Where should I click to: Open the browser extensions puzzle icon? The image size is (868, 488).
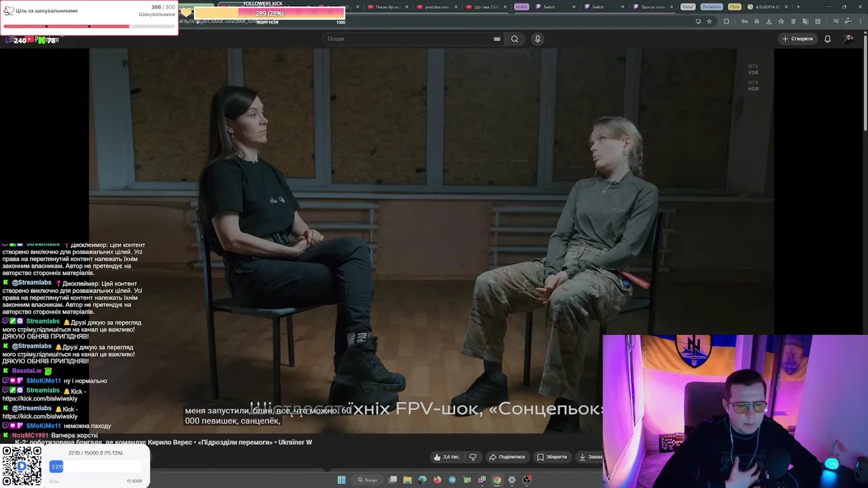726,21
